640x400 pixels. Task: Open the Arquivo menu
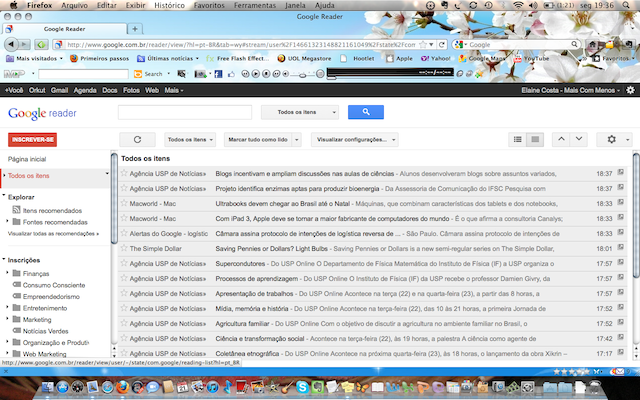74,5
